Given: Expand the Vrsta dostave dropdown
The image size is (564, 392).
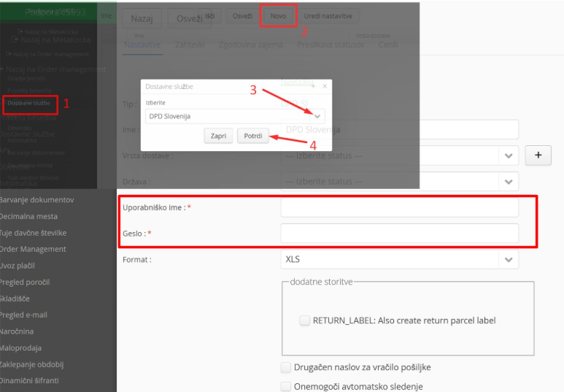Looking at the screenshot, I should [509, 155].
